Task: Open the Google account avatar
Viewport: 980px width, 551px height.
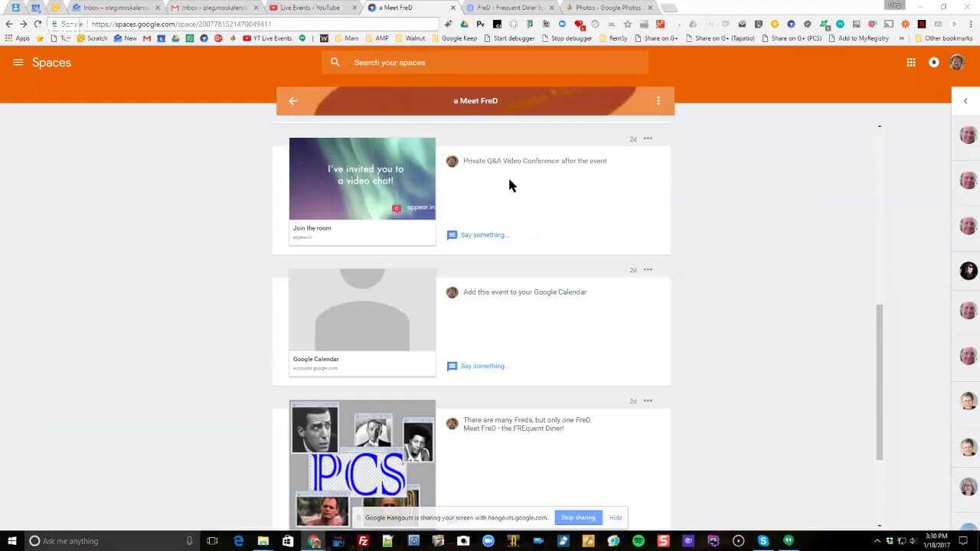Action: pos(957,63)
